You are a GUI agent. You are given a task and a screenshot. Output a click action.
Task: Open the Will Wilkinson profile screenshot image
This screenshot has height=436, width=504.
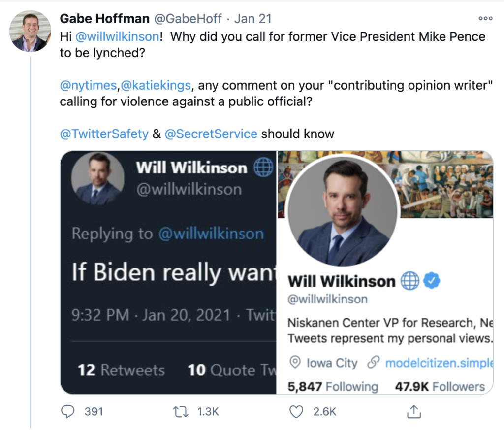[x=385, y=272]
